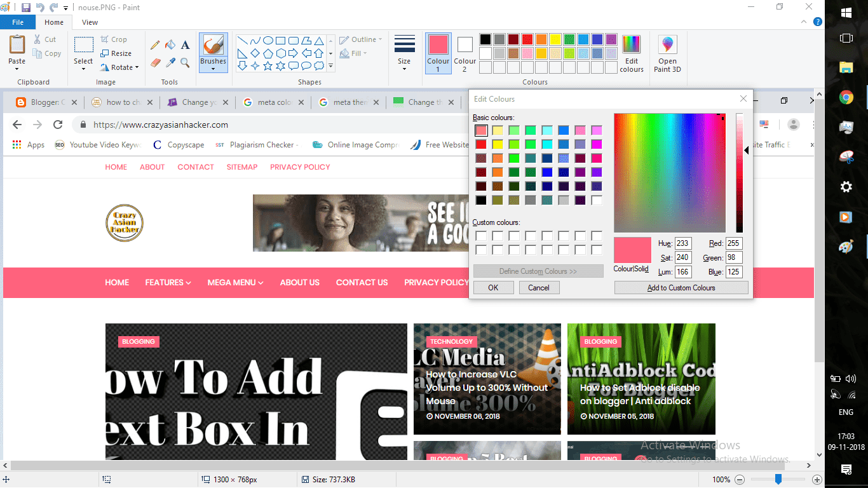
Task: Click inside the colour spectrum field
Action: click(x=669, y=173)
